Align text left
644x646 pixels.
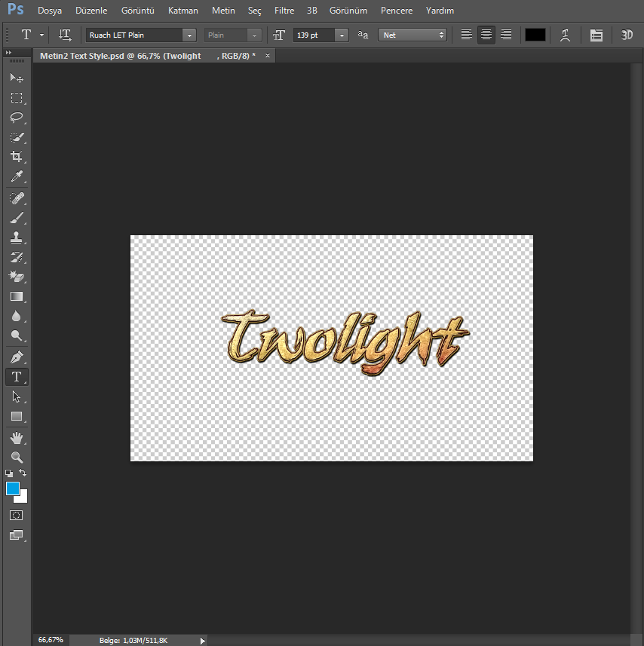467,35
